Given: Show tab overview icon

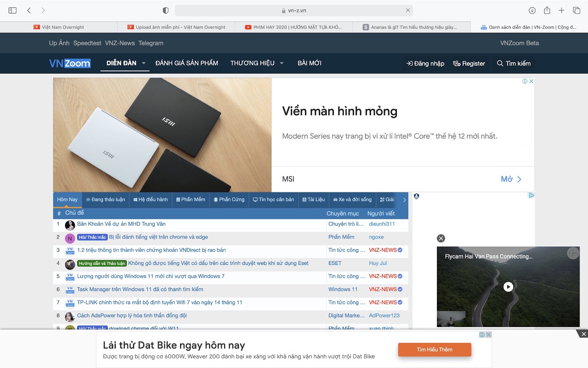Looking at the screenshot, I should (577, 10).
